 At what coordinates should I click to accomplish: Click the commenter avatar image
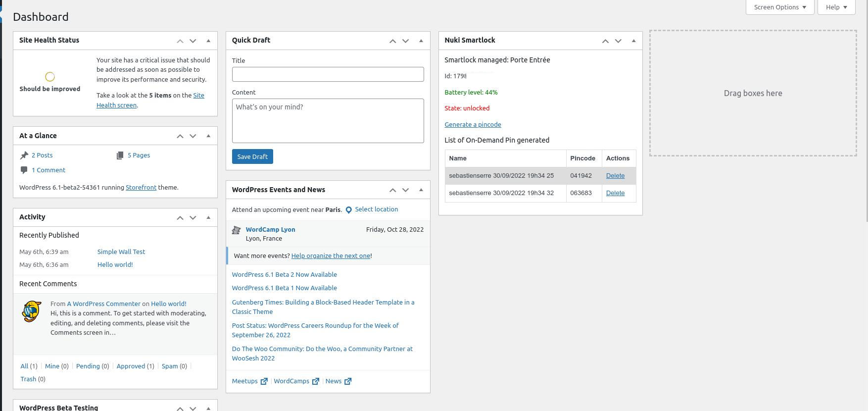(32, 311)
